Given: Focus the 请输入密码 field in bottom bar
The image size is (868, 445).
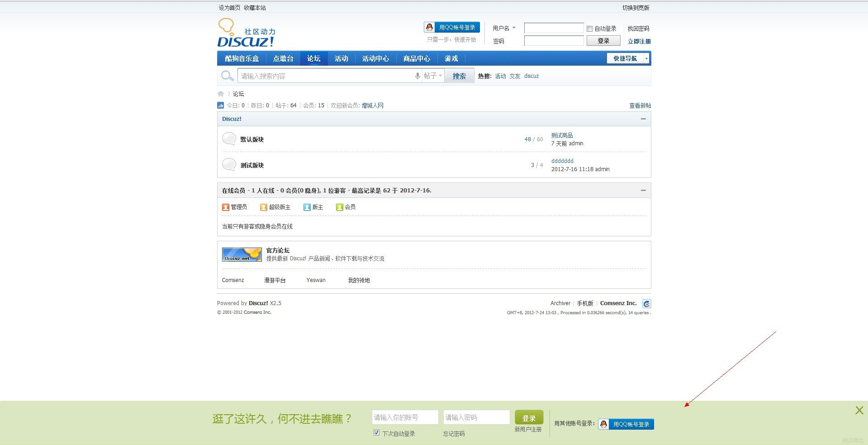Looking at the screenshot, I should pos(477,417).
